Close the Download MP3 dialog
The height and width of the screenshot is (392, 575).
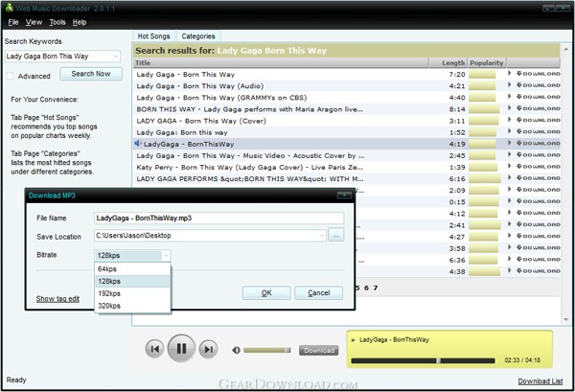[344, 196]
